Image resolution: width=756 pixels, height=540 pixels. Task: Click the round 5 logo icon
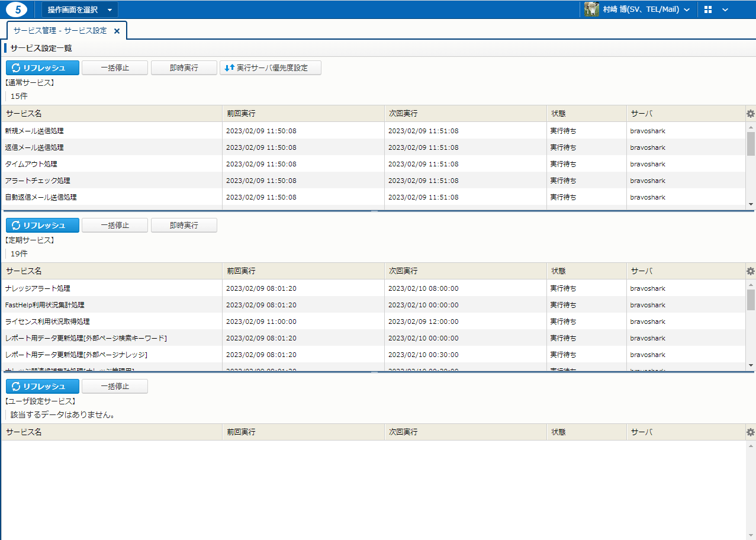point(17,9)
